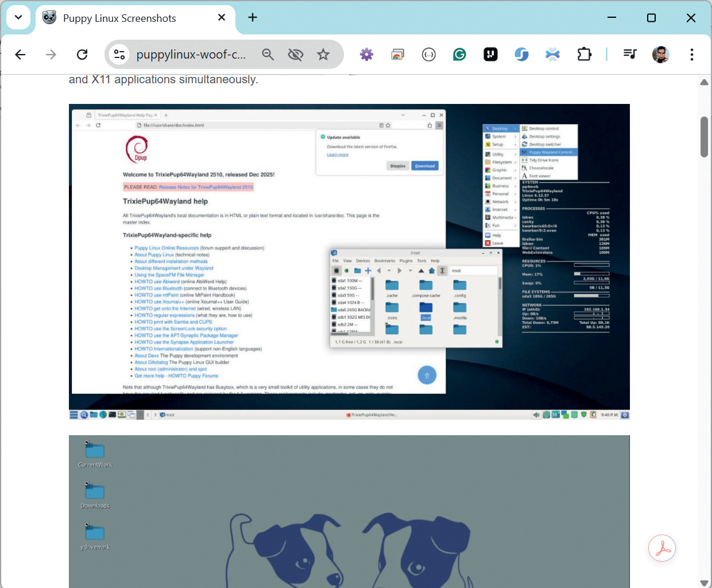Focus the puppylinux-woof-c address bar
This screenshot has height=588, width=712.
(191, 55)
